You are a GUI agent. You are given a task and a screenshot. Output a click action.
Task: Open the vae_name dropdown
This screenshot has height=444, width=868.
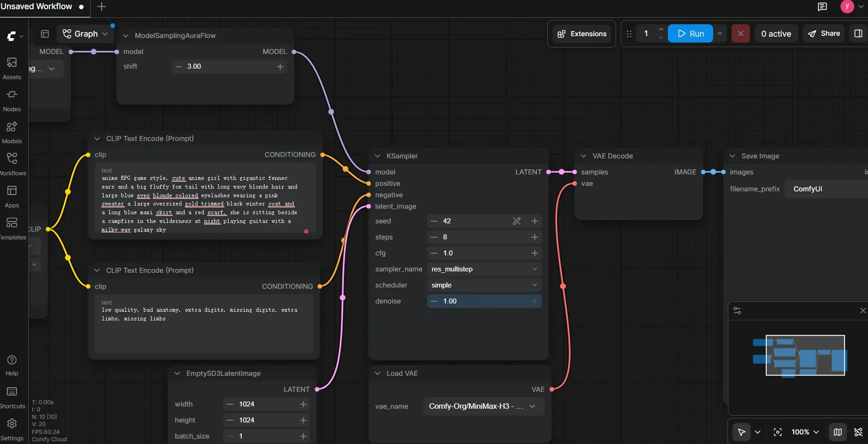[484, 406]
